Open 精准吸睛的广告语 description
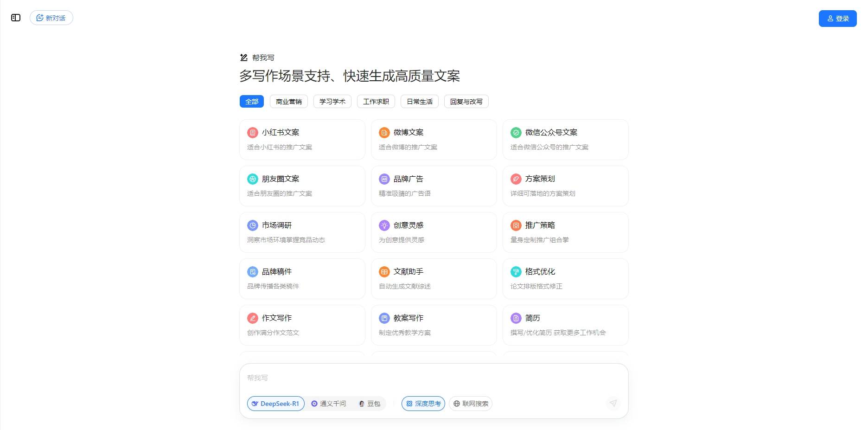This screenshot has height=430, width=868. 405,193
